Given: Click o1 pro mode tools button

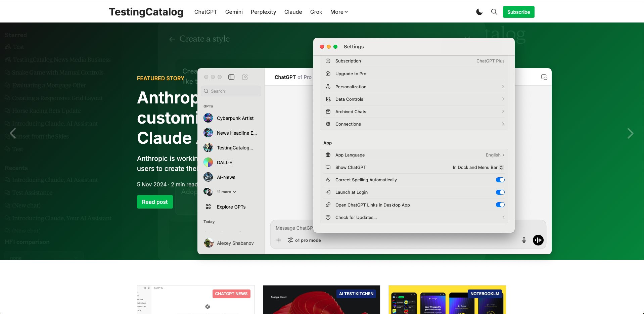Looking at the screenshot, I should 304,240.
